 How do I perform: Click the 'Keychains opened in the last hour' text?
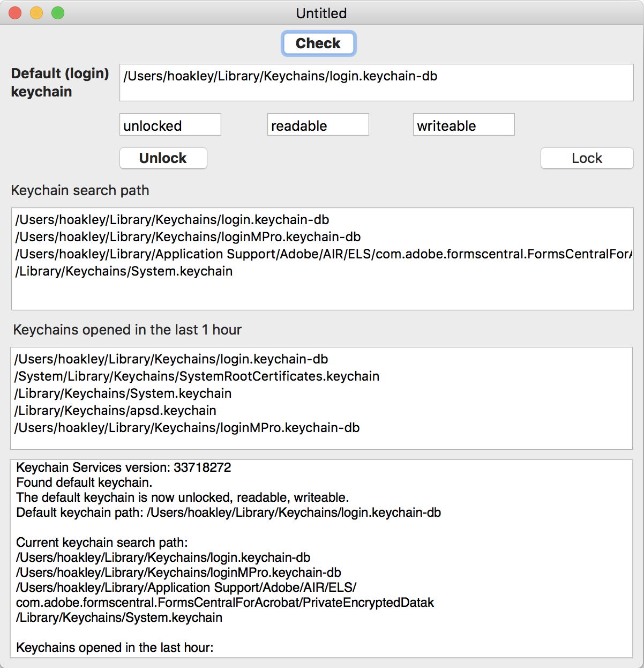(x=116, y=647)
